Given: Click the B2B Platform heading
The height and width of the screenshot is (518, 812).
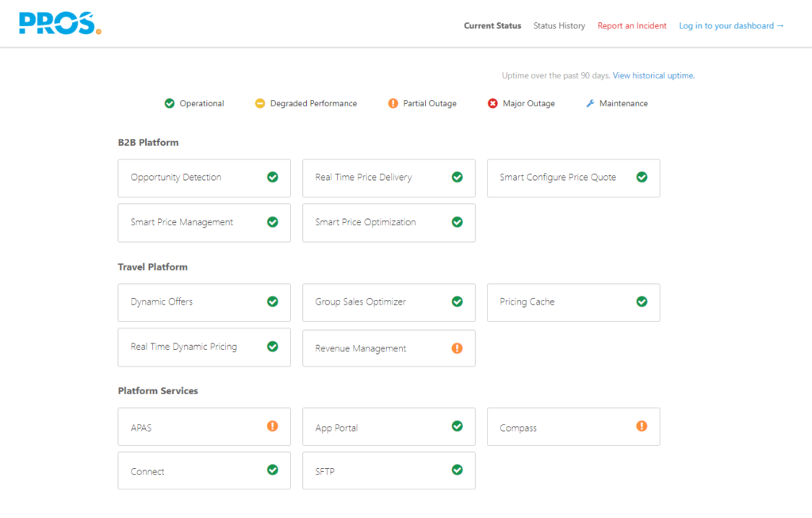Looking at the screenshot, I should (x=148, y=143).
